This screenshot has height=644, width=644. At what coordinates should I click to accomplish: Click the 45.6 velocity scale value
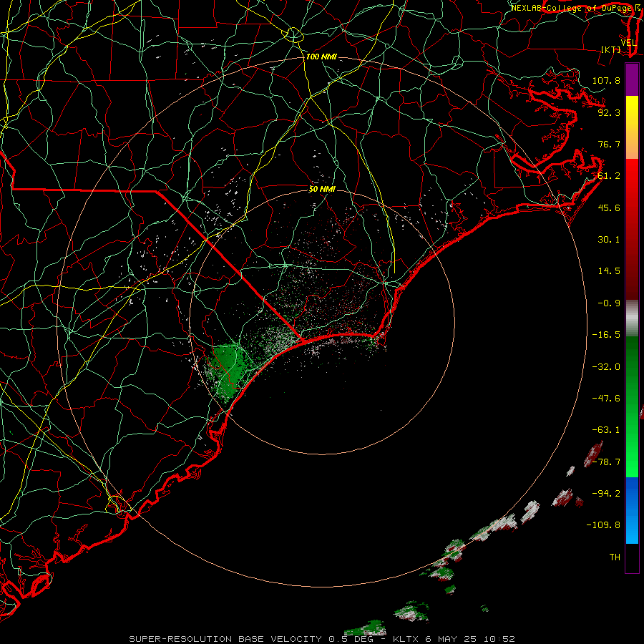point(609,208)
